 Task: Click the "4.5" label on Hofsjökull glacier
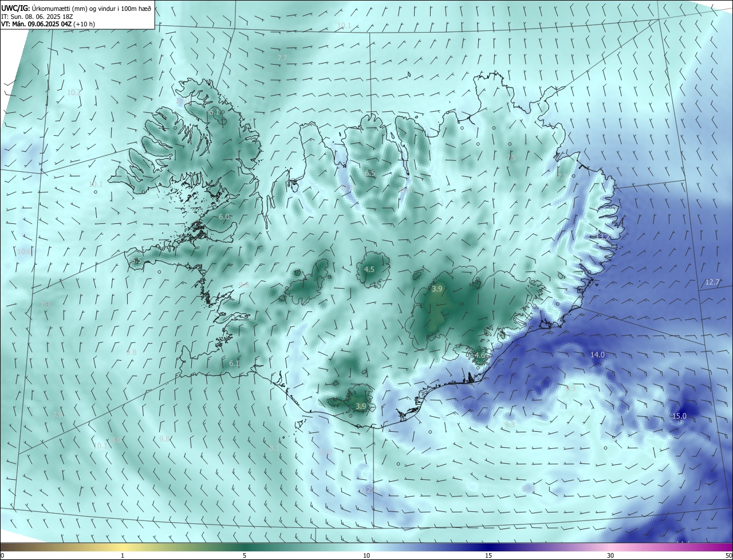point(369,269)
